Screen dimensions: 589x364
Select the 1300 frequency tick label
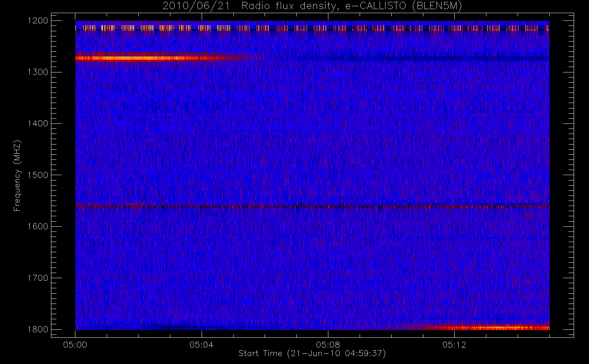point(38,72)
